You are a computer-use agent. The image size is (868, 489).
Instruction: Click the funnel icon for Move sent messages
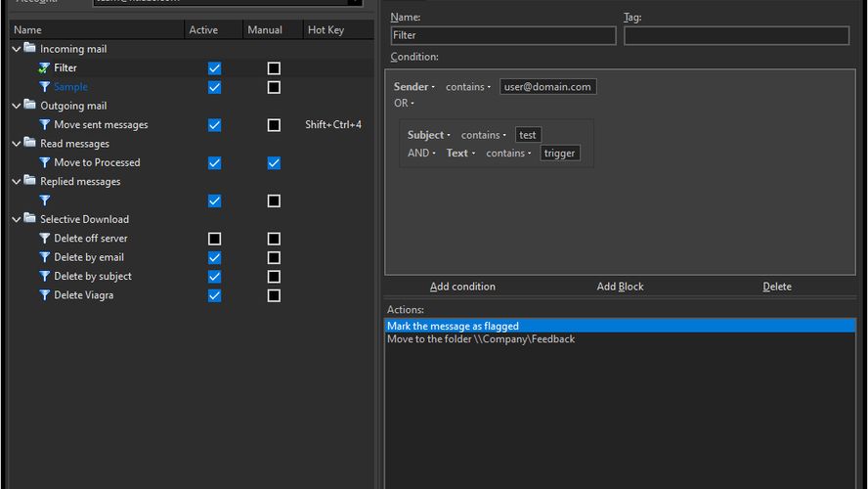[44, 125]
